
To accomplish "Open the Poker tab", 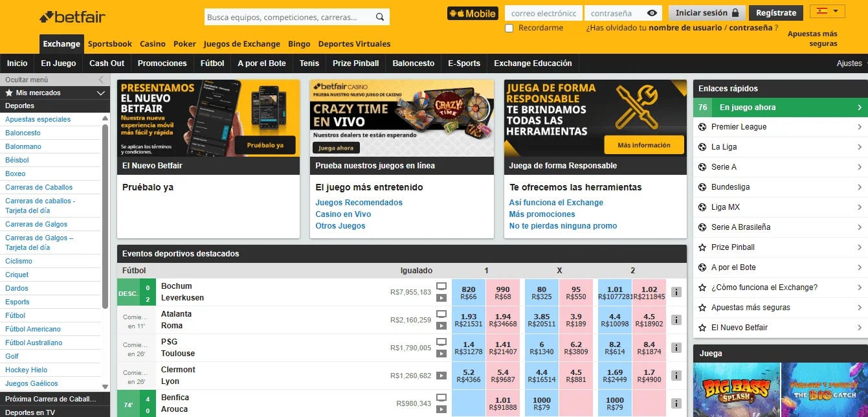I will [x=184, y=44].
